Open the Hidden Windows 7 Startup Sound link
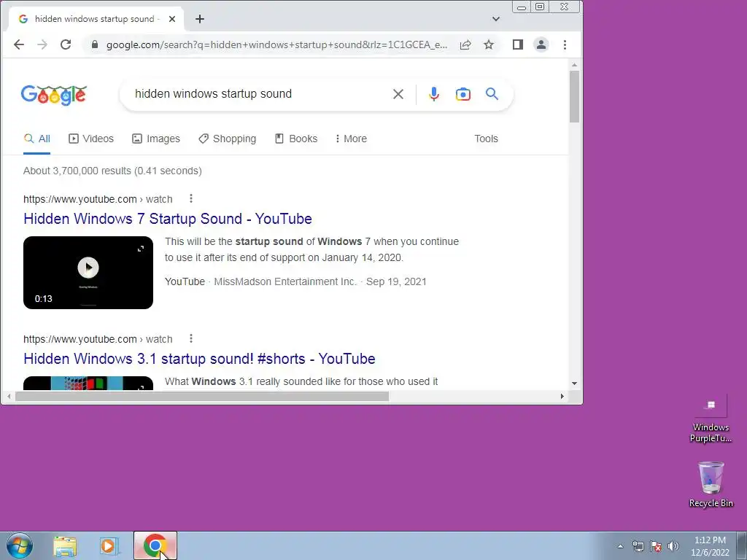The width and height of the screenshot is (747, 560). click(168, 219)
